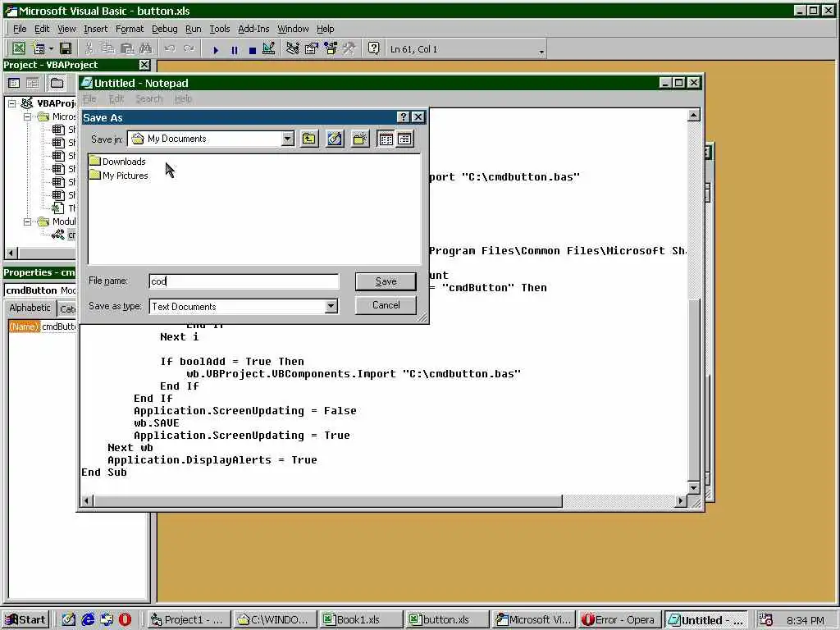The image size is (840, 630).
Task: Click the Save floppy icon in VB toolbar
Action: coord(66,48)
